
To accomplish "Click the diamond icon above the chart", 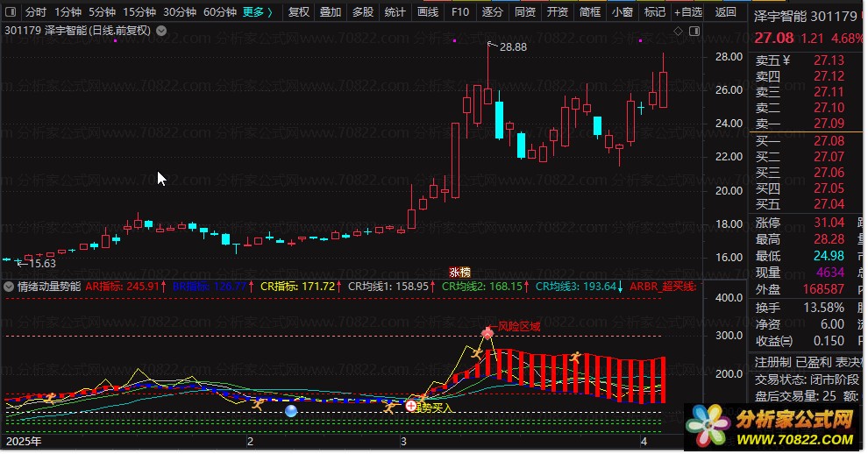I will pyautogui.click(x=678, y=31).
